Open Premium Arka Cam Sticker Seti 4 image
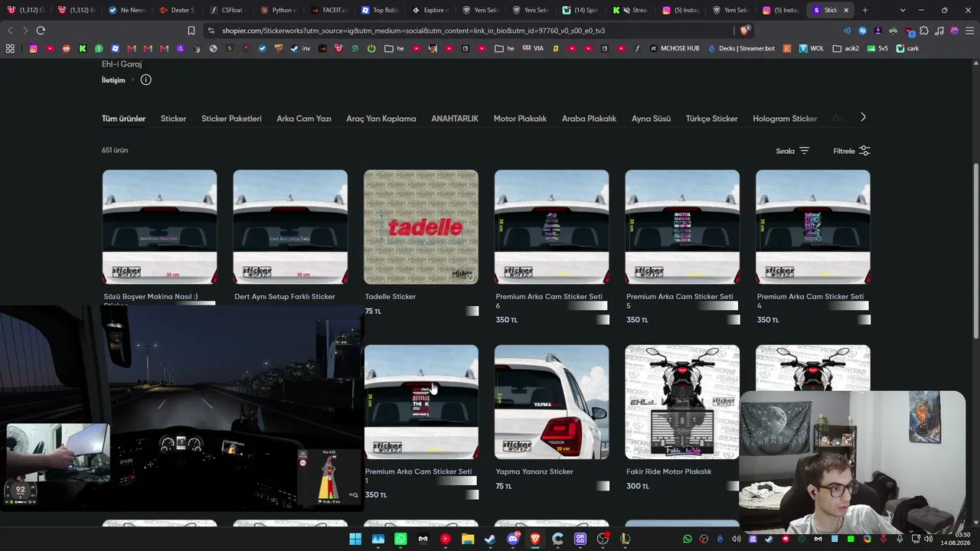Image resolution: width=980 pixels, height=551 pixels. [x=813, y=227]
